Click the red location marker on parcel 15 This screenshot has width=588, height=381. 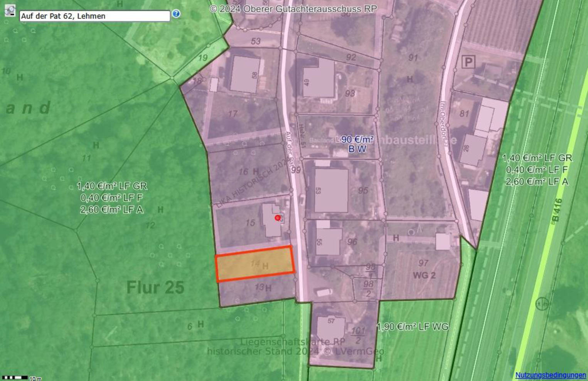(278, 218)
